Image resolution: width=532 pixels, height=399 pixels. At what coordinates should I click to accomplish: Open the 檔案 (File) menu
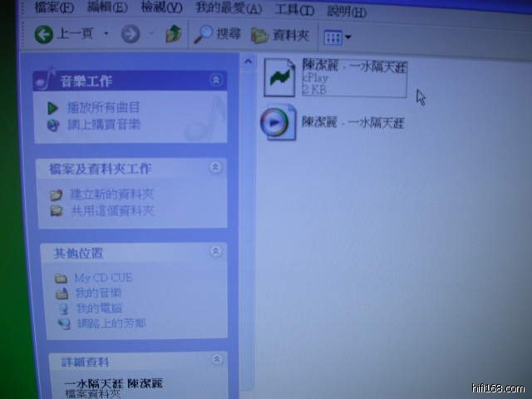(x=54, y=7)
